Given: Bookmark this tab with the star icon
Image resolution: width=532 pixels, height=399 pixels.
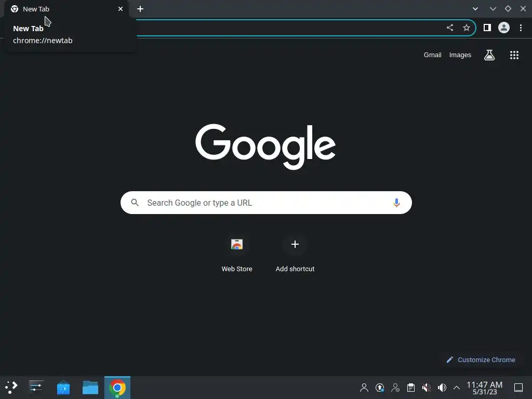Looking at the screenshot, I should pos(467,28).
